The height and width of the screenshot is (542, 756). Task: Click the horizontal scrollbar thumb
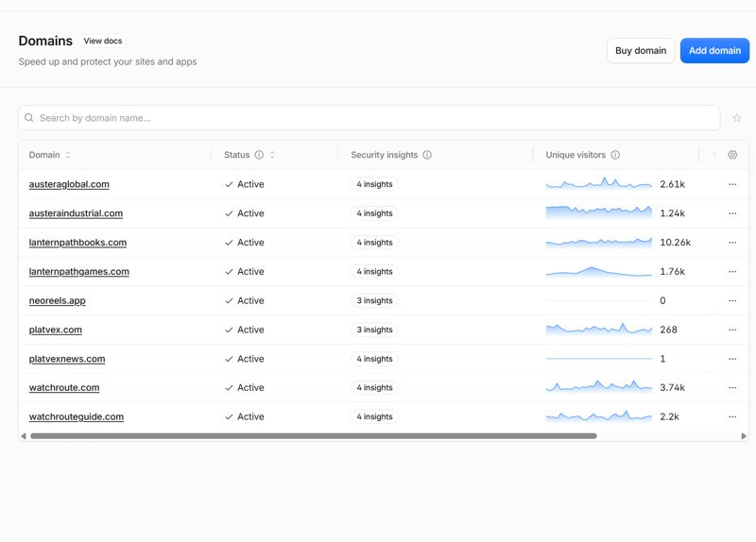pyautogui.click(x=314, y=435)
